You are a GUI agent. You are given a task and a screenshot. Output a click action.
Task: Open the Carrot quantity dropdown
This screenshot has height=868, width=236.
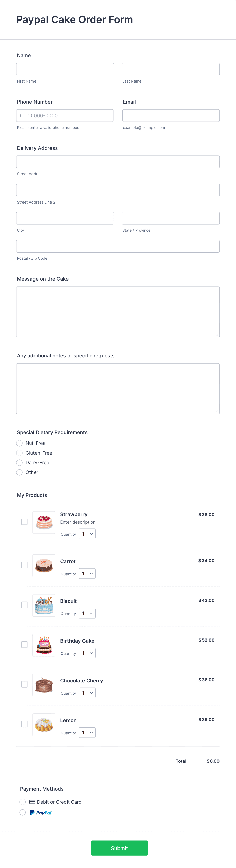pos(87,574)
